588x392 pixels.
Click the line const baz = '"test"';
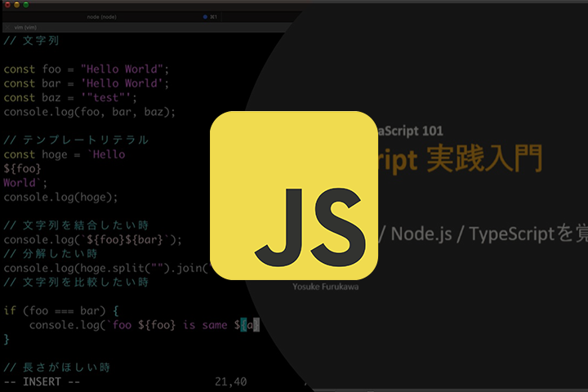tap(70, 97)
